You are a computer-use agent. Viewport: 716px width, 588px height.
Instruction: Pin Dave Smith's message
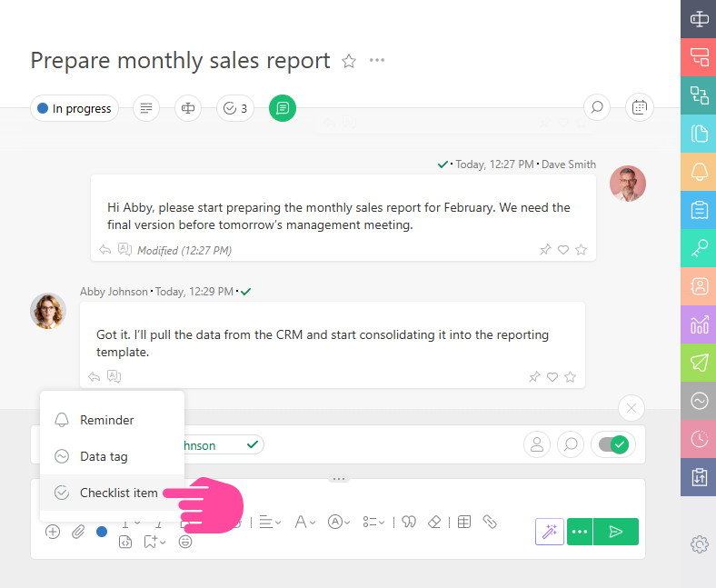coord(545,250)
